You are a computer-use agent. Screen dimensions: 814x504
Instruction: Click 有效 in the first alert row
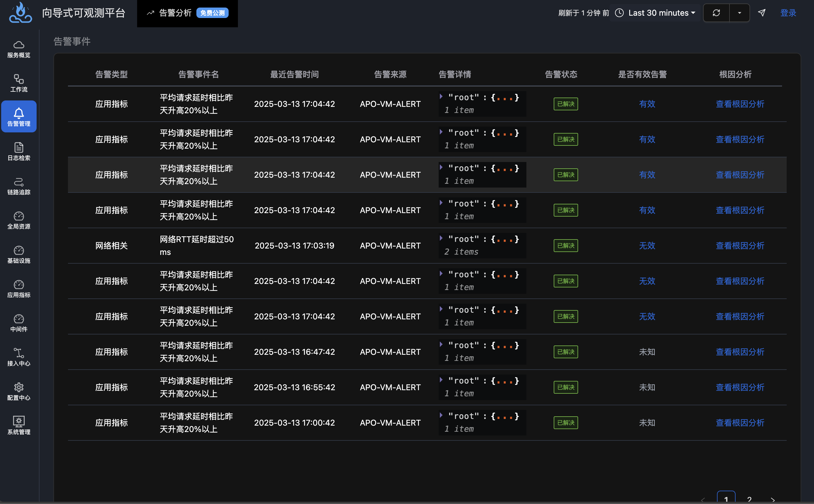[x=647, y=104]
